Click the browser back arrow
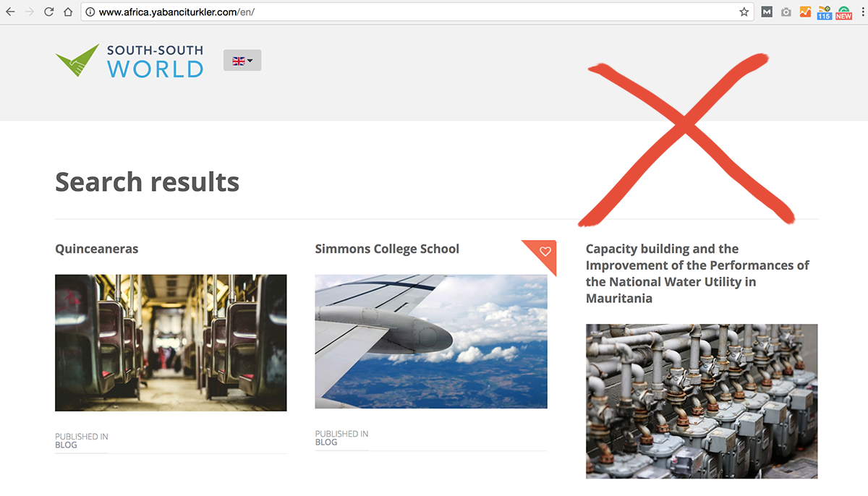868x496 pixels. point(10,12)
